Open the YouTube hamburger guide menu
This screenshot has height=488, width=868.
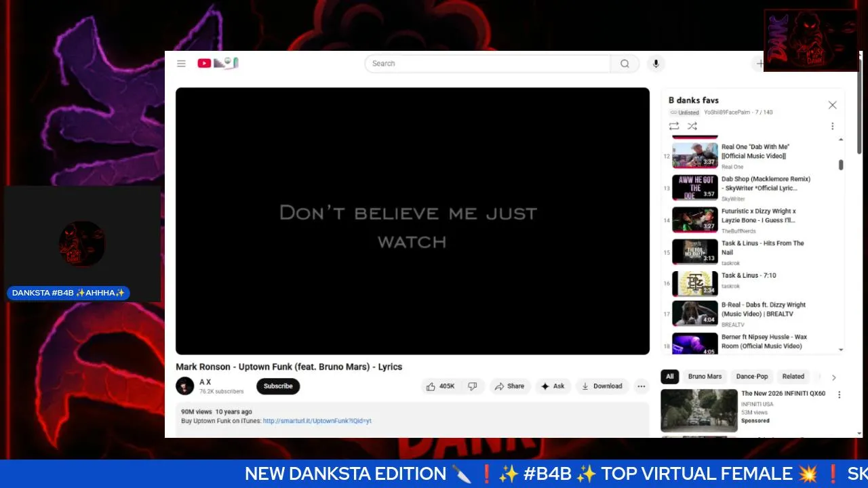[181, 64]
